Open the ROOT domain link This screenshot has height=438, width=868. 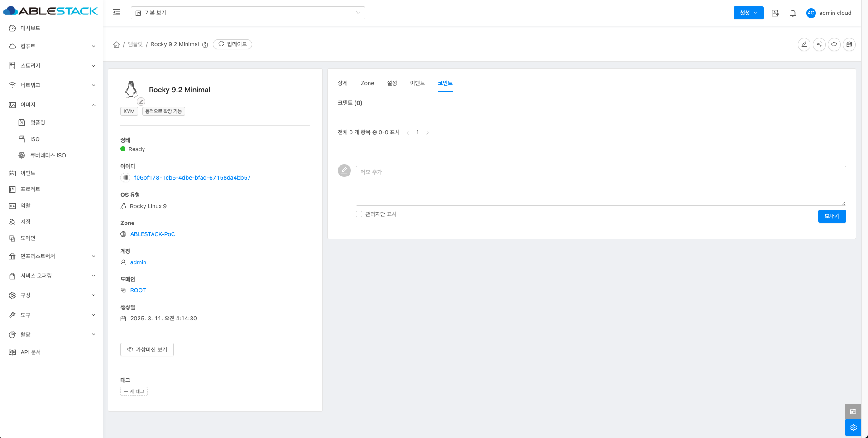pos(138,290)
